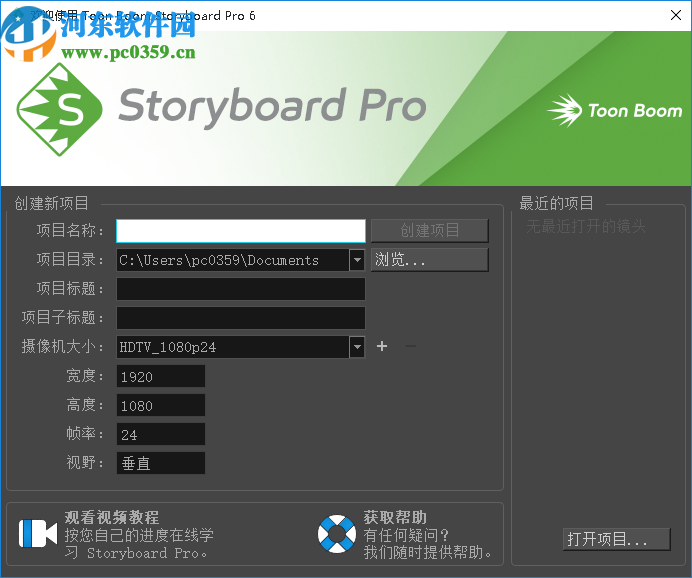Open the project directory dropdown arrow
Image resolution: width=692 pixels, height=578 pixels.
coord(357,260)
